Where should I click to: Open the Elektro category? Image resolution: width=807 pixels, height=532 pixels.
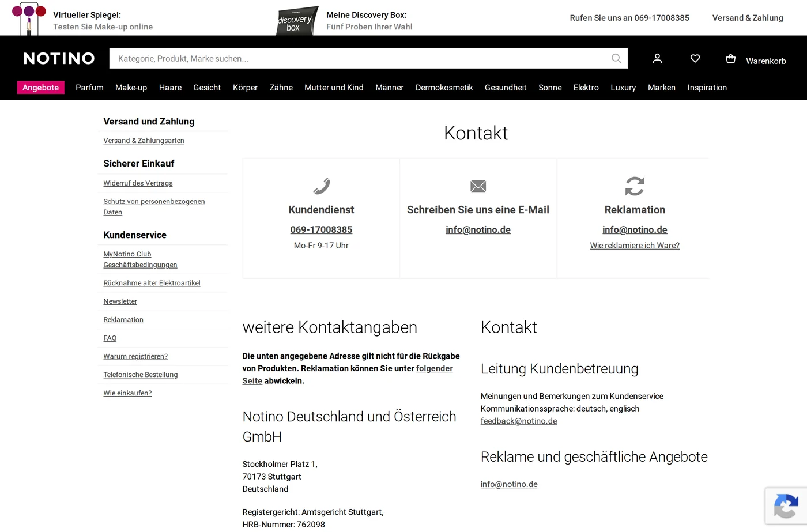[586, 88]
